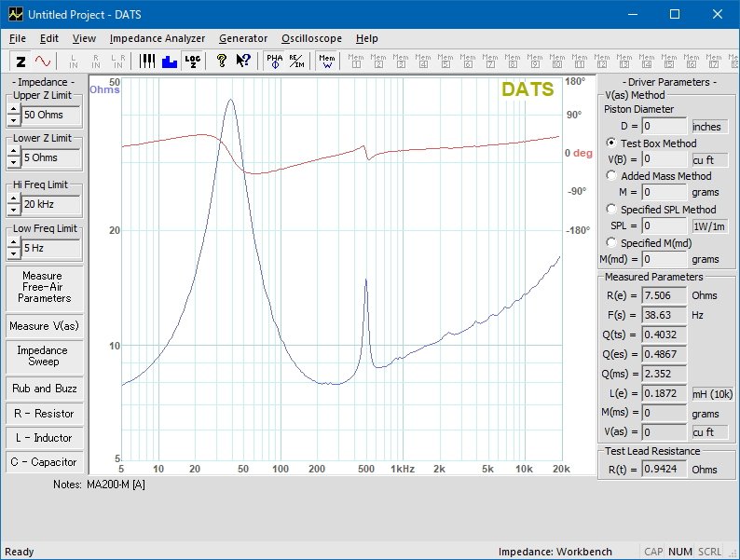Increase the Upper Z Limit with up arrow

14,109
